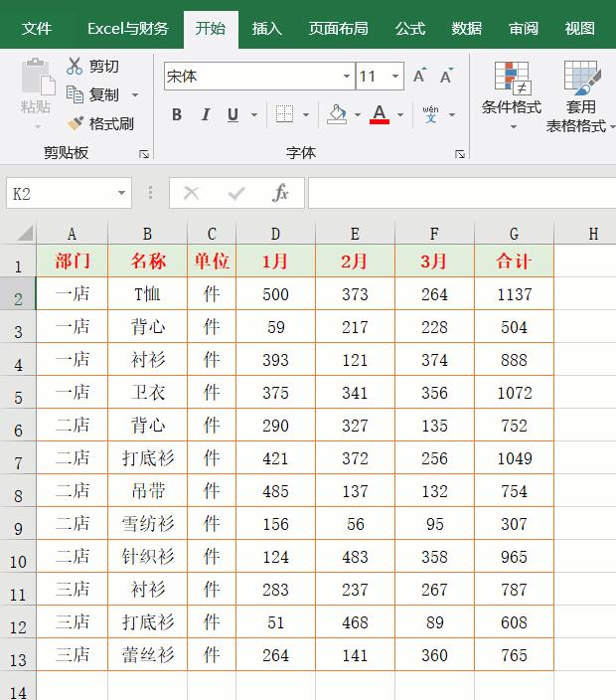Click the Cancel X in formula bar

[x=192, y=193]
